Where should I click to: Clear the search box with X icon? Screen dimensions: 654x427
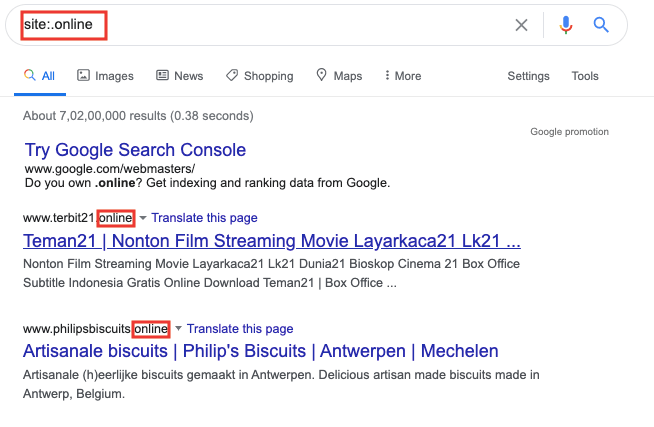[521, 25]
